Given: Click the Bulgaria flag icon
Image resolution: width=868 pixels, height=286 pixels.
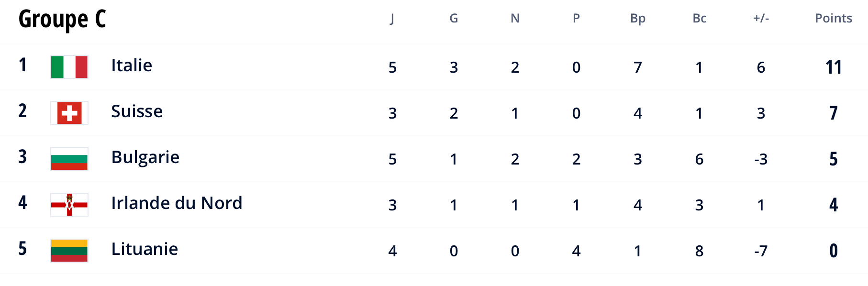Looking at the screenshot, I should click(69, 159).
